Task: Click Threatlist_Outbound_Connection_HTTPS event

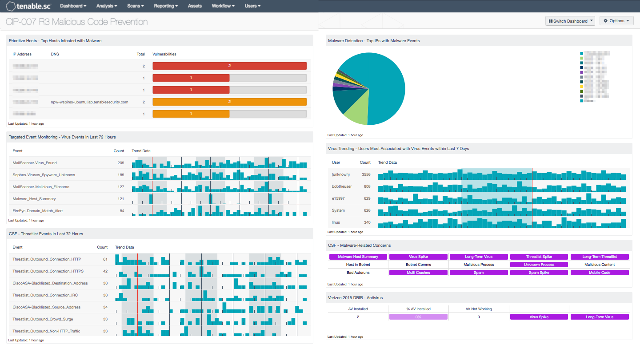Action: point(48,271)
